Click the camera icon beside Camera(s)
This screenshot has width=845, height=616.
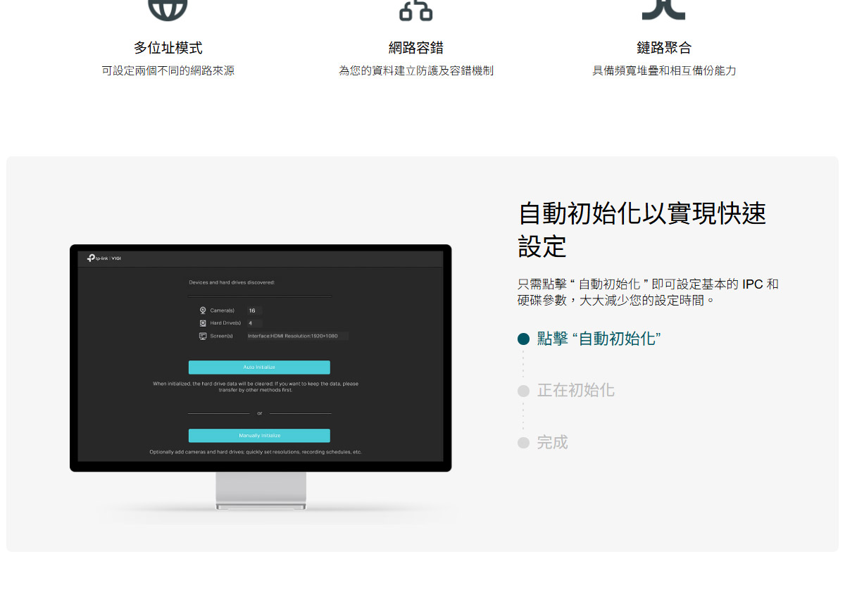tap(203, 310)
